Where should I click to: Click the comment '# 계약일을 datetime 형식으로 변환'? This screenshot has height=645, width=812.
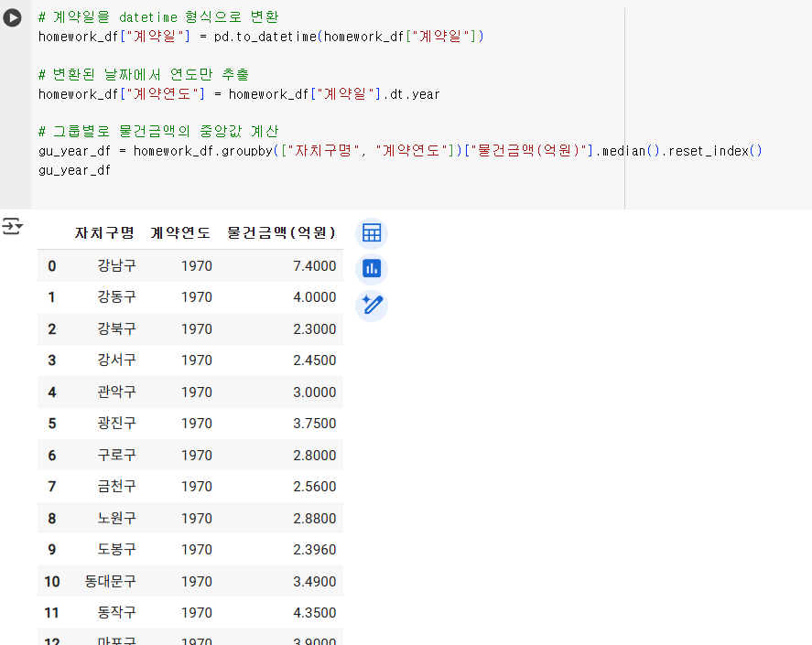point(158,17)
